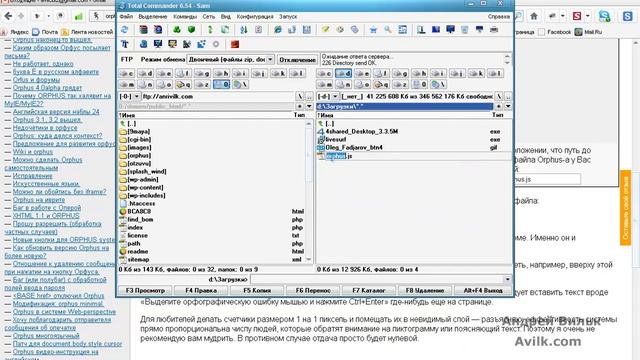Click the green up-down arrows toolbar icon
Image resolution: width=640 pixels, height=360 pixels.
click(x=210, y=30)
